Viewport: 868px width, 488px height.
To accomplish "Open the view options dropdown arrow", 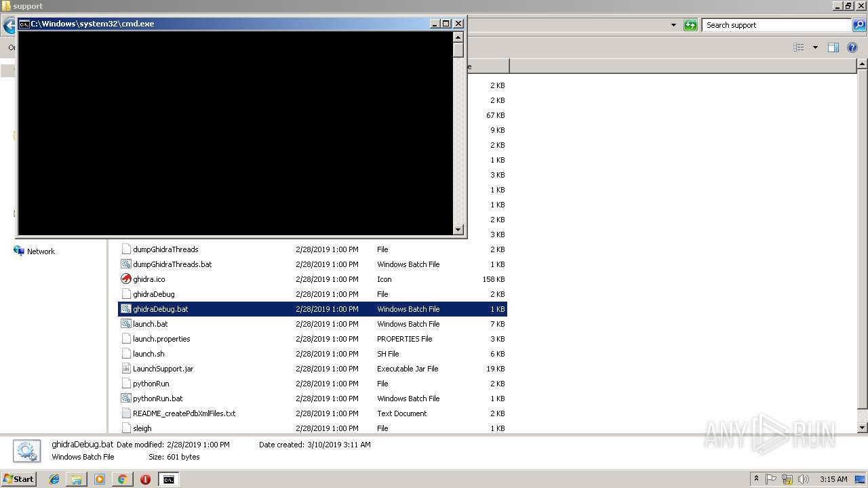I will tap(815, 47).
